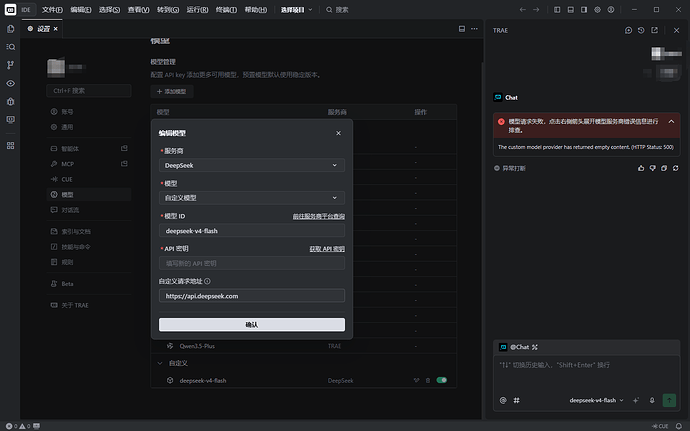The height and width of the screenshot is (431, 690).
Task: Copy the chat response
Action: (x=664, y=168)
